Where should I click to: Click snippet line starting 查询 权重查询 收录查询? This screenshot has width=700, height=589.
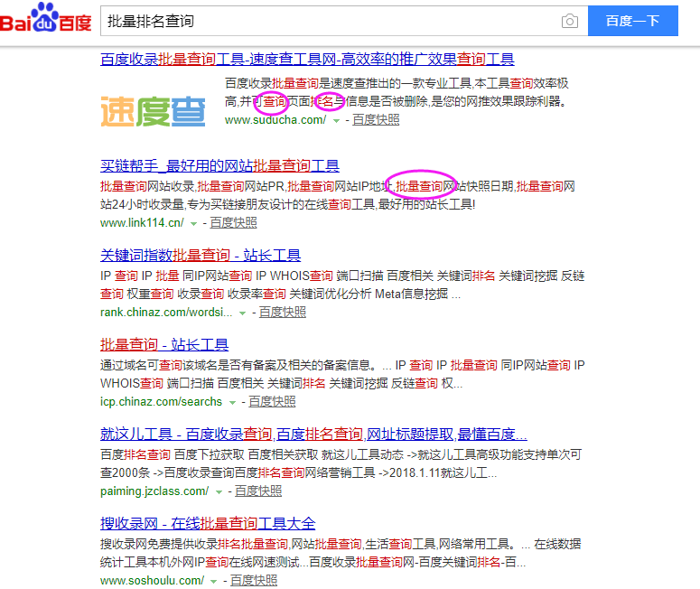pyautogui.click(x=280, y=294)
